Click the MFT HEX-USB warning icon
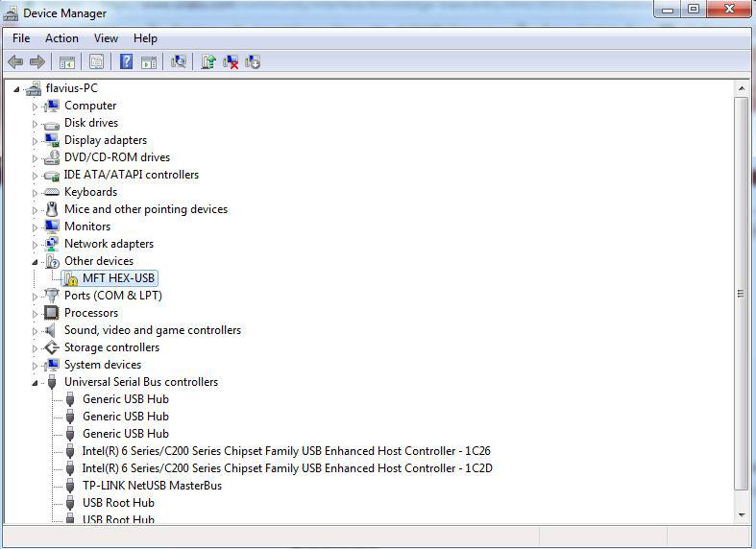This screenshot has width=756, height=549. pyautogui.click(x=70, y=279)
